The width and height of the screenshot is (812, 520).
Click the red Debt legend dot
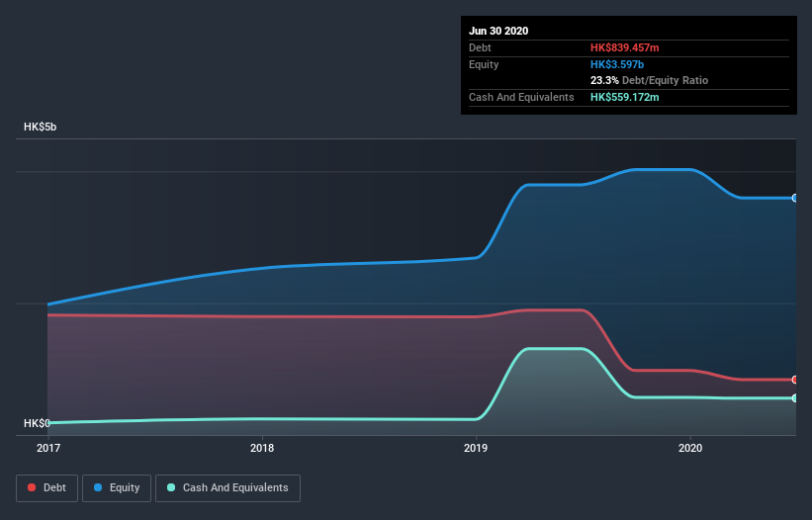(32, 487)
